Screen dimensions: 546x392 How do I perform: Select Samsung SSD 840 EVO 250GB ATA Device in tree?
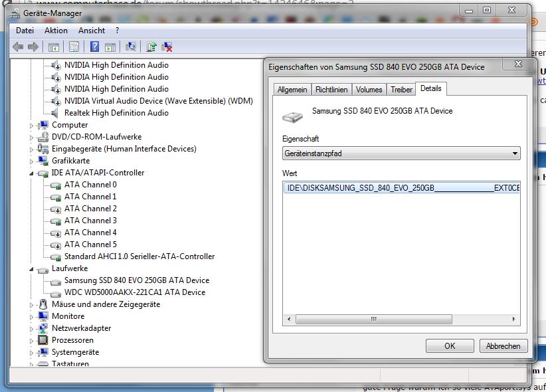(x=137, y=280)
